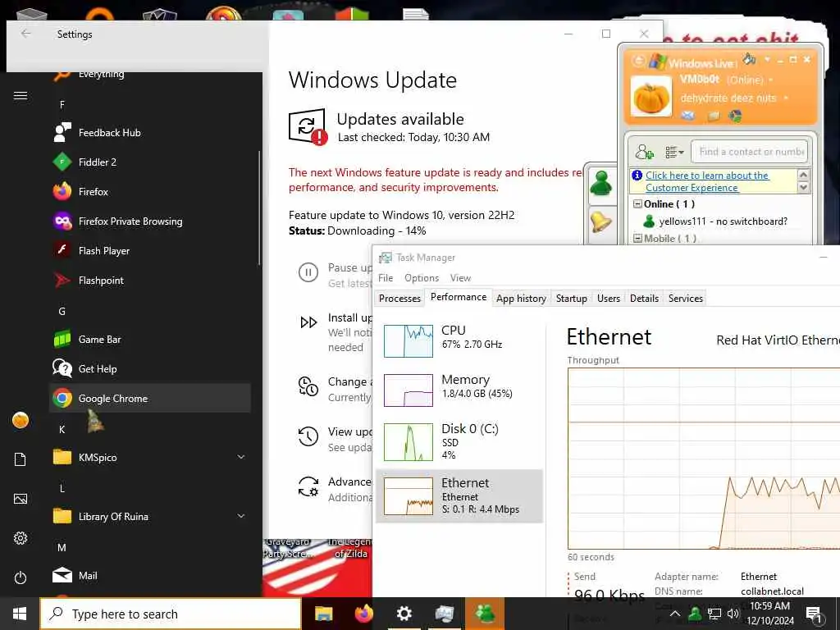Collapse the Mobile contacts group
The height and width of the screenshot is (630, 840).
(637, 239)
